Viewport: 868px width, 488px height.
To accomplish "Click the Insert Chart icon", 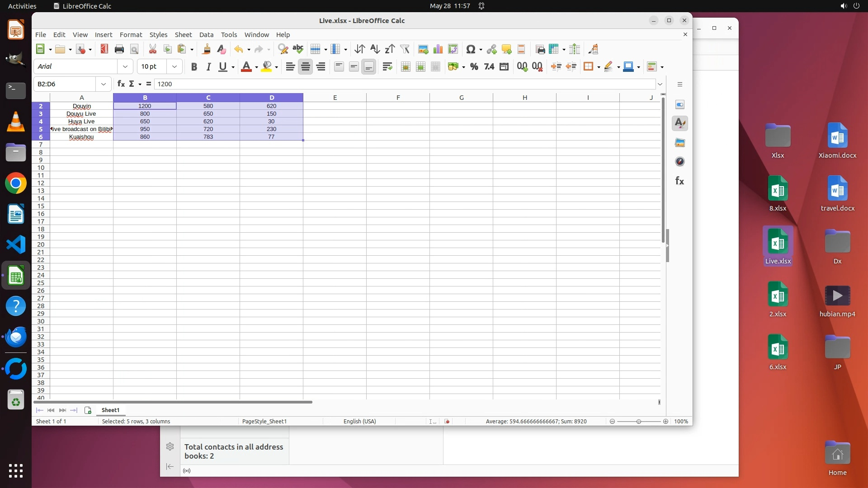I will [x=438, y=49].
